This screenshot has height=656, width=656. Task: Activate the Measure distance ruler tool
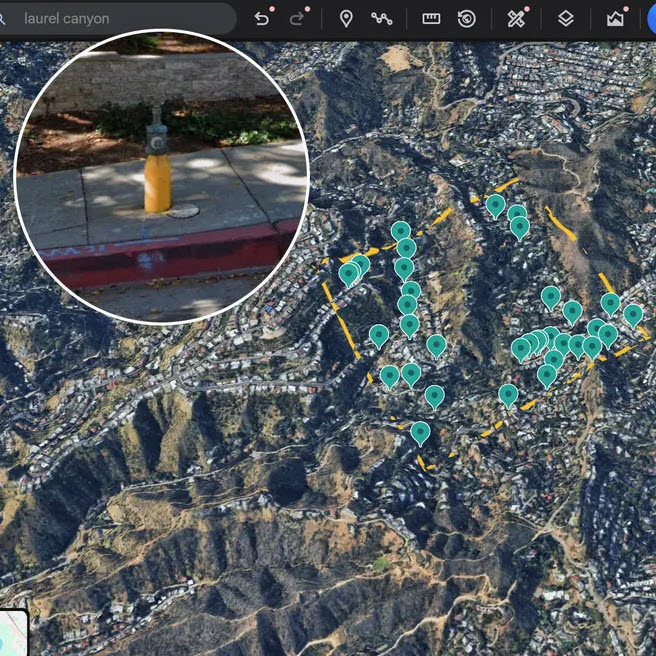[431, 18]
